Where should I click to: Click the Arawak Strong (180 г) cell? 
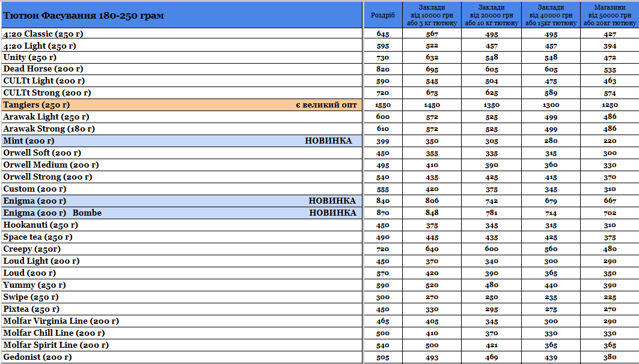point(49,129)
